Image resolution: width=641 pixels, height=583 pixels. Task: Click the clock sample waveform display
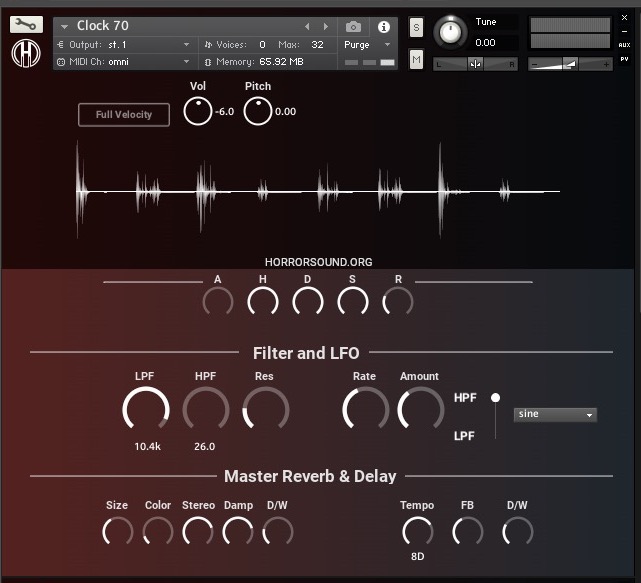318,190
